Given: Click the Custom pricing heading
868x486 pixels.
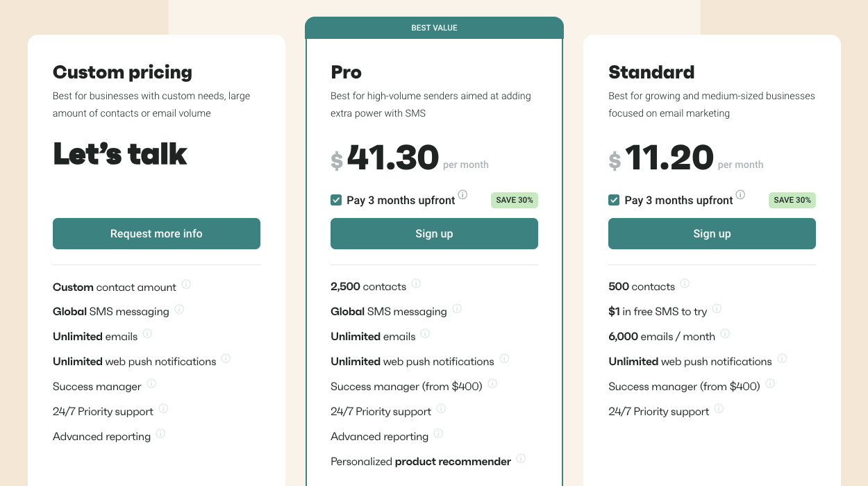Looking at the screenshot, I should pyautogui.click(x=122, y=72).
